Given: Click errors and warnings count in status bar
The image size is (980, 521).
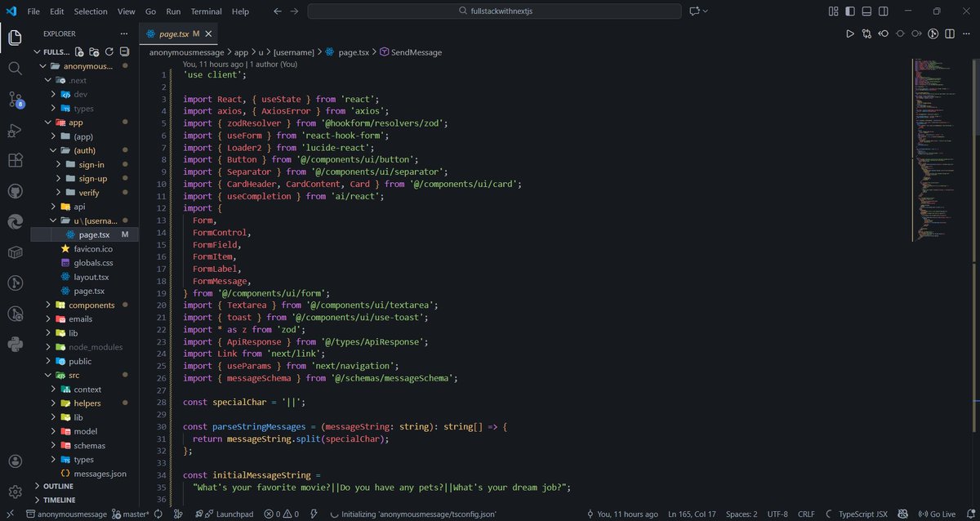Looking at the screenshot, I should [x=280, y=514].
